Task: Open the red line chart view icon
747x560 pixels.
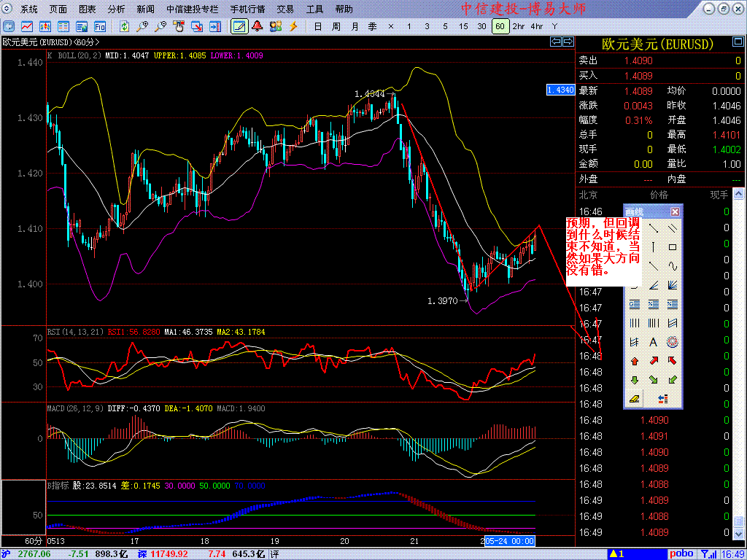Action: coord(27,26)
